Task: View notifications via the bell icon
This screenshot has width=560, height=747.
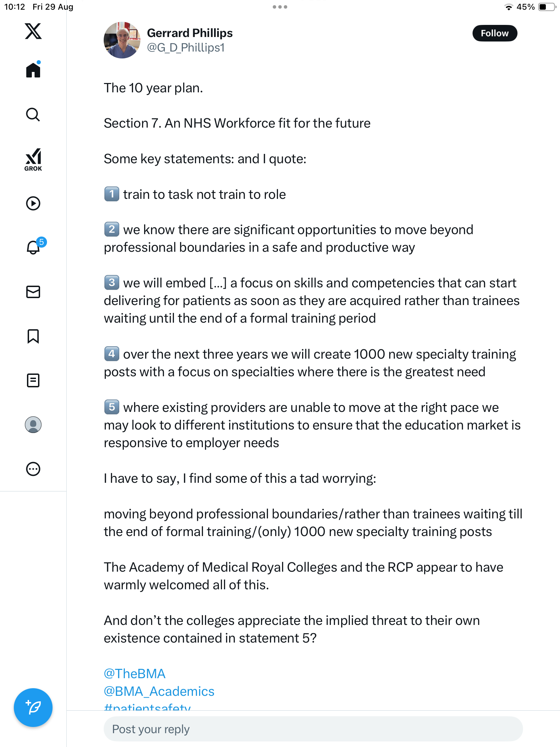Action: (x=33, y=247)
